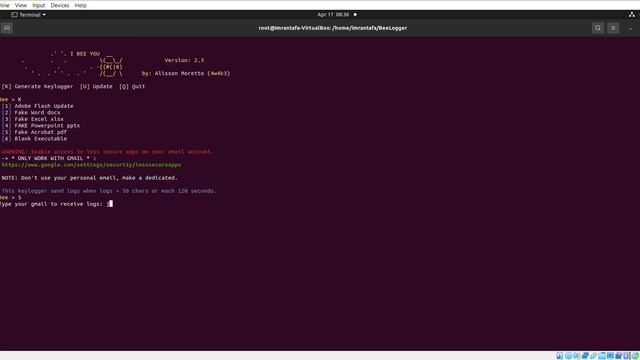This screenshot has height=360, width=640.
Task: Click the '[Q] Quit' option text
Action: pyautogui.click(x=132, y=87)
